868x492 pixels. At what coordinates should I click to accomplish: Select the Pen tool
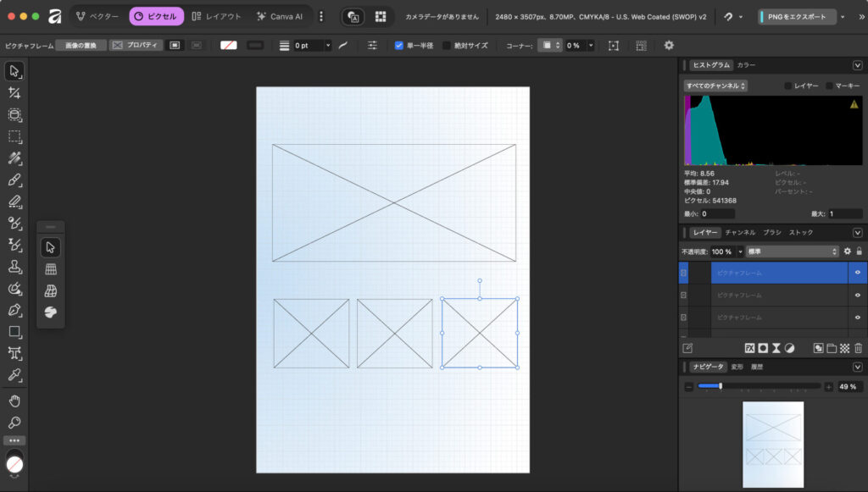14,310
